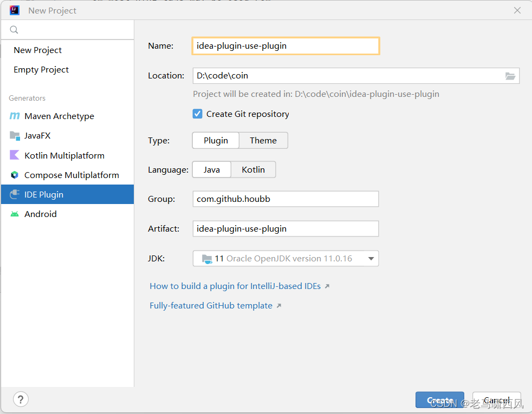Toggle Create Git repository checkbox
The height and width of the screenshot is (414, 532).
click(x=197, y=114)
